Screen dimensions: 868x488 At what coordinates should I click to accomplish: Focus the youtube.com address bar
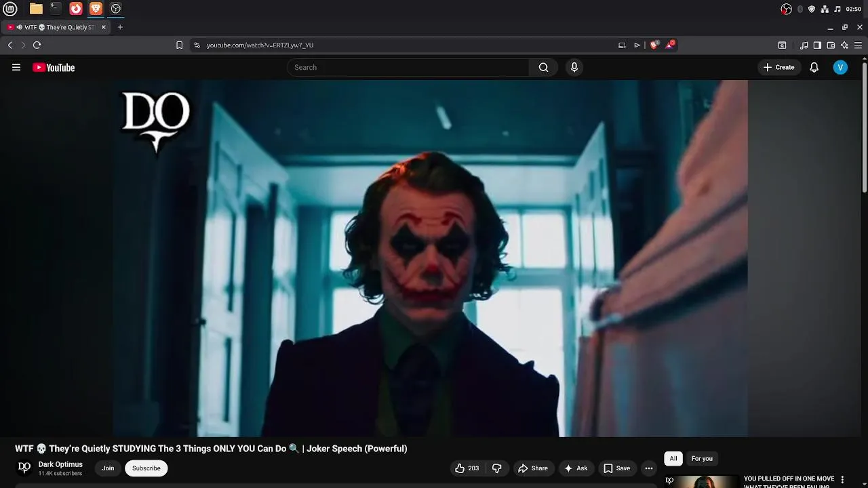[x=407, y=45]
